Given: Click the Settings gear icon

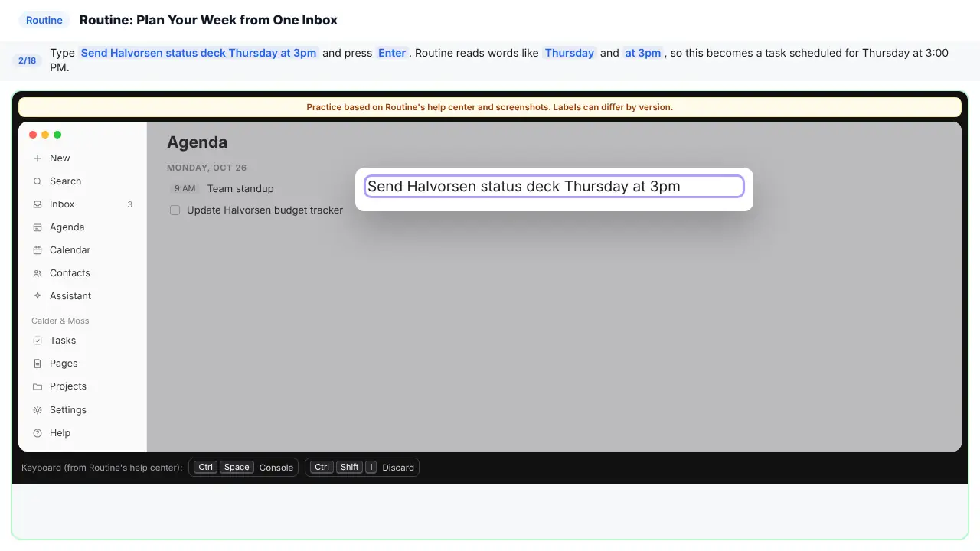Looking at the screenshot, I should (x=38, y=410).
